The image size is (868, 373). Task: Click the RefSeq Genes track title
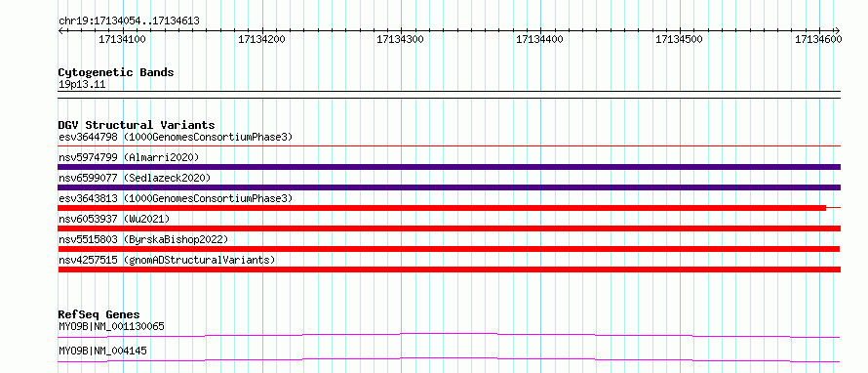[99, 315]
